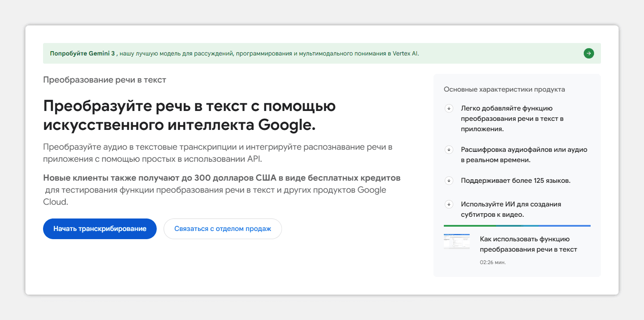The width and height of the screenshot is (644, 320).
Task: Click 'Связаться с отделом продаж' button
Action: (x=223, y=229)
